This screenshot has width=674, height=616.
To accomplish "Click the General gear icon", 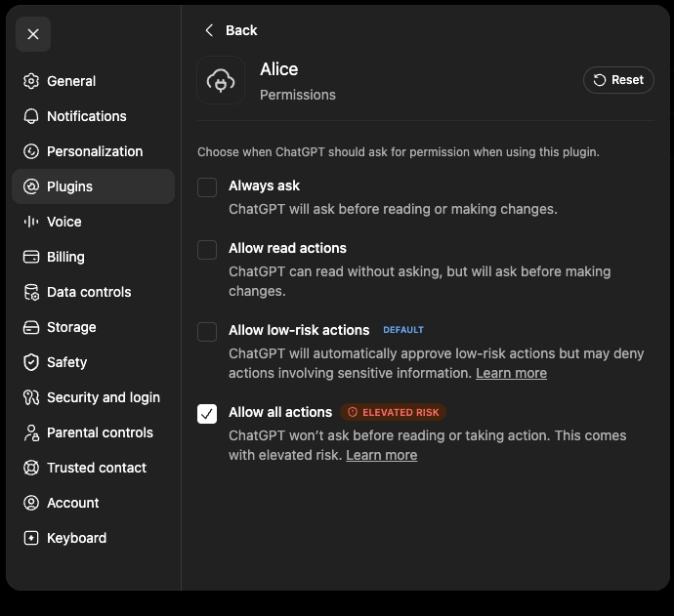I will point(31,81).
